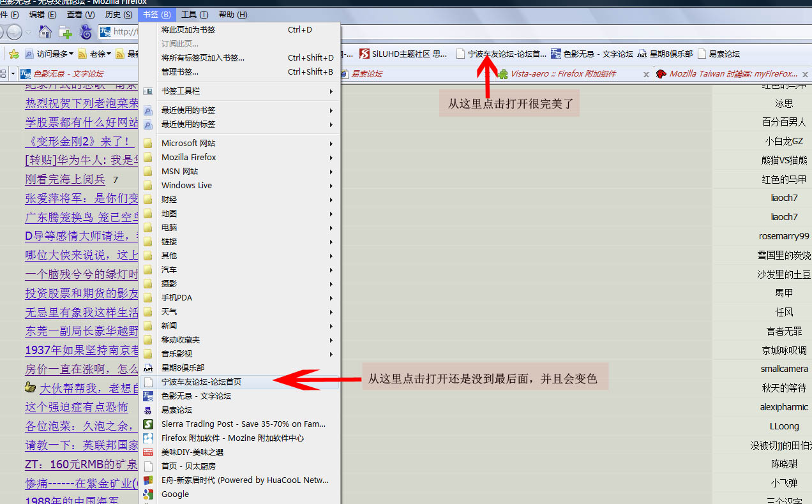The image size is (812, 504).
Task: Open the 财经 bookmark folder
Action: click(239, 200)
